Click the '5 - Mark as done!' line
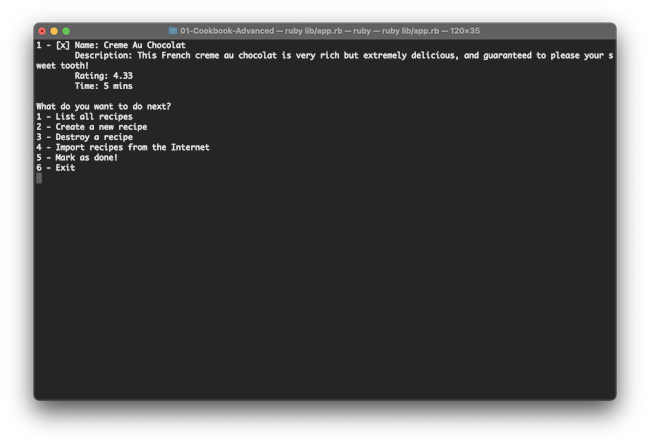Screen dimensions: 650x445 click(x=77, y=158)
